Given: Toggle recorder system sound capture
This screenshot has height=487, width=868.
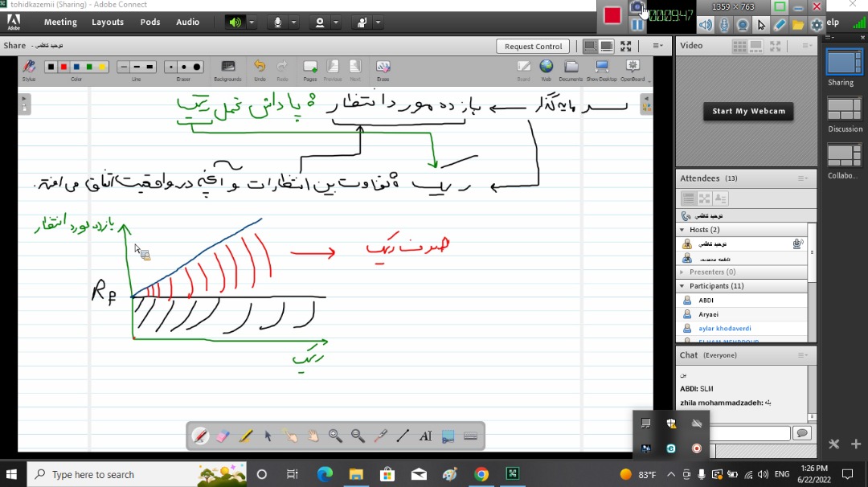Looking at the screenshot, I should [x=706, y=25].
